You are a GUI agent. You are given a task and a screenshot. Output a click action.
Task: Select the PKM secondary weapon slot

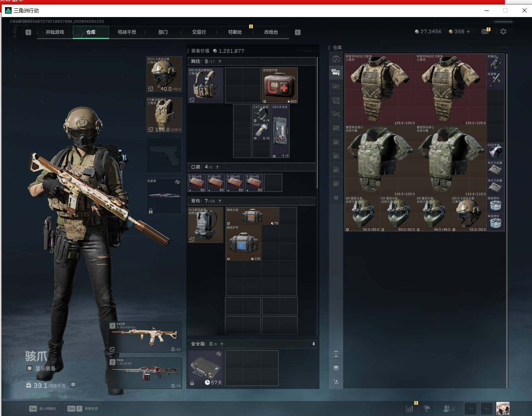tap(145, 373)
